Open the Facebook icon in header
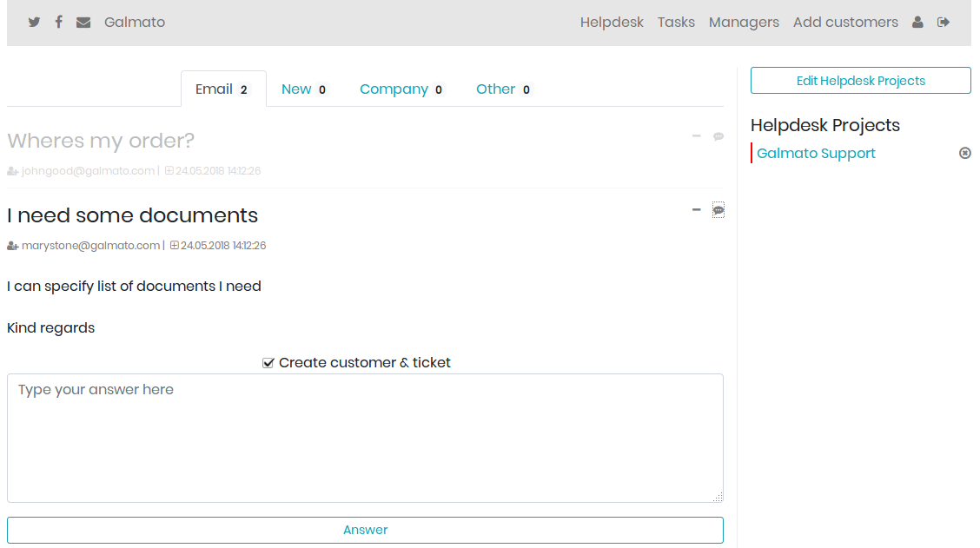Screen dimensions: 980x548 point(59,22)
